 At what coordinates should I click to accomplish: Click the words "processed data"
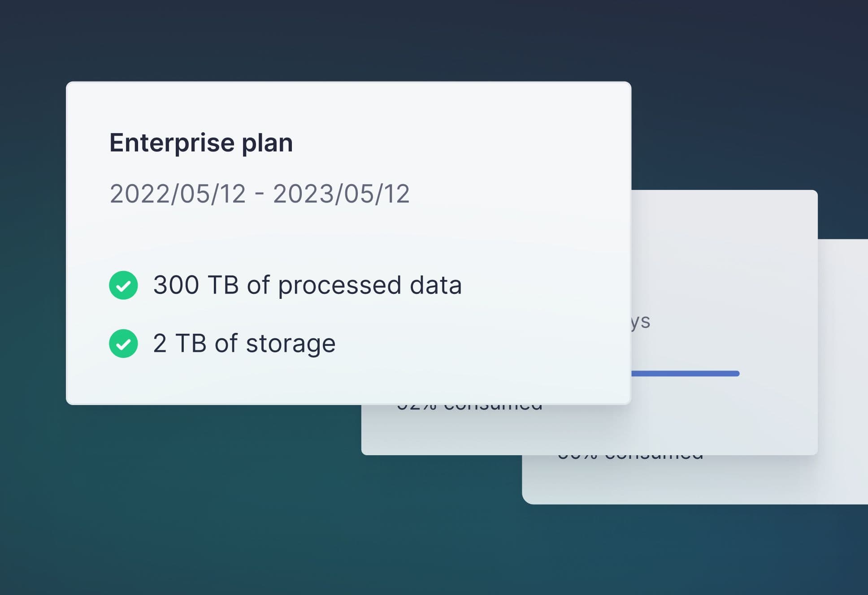[x=370, y=285]
